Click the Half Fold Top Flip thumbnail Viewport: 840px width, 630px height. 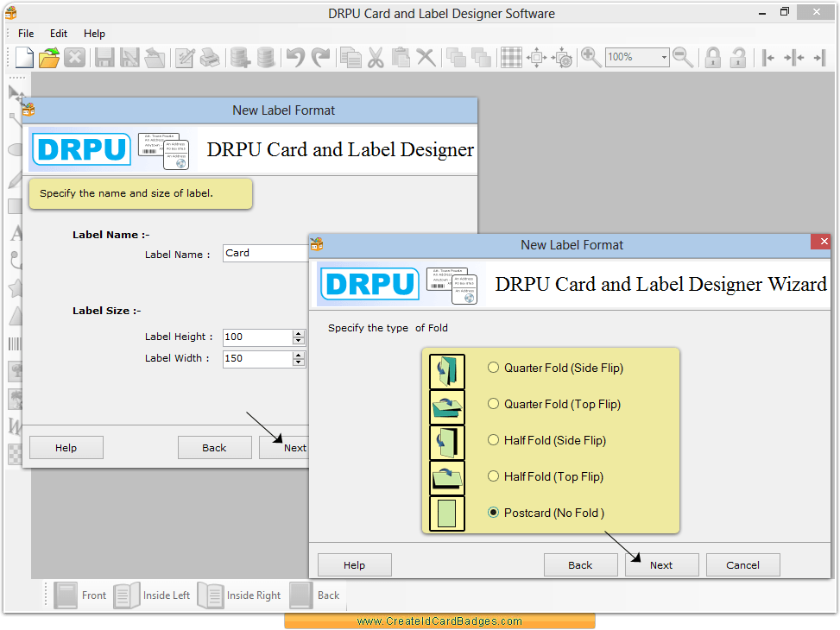coord(447,477)
